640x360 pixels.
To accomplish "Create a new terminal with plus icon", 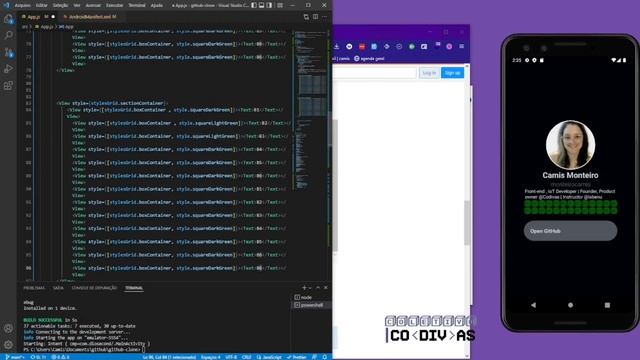I will (304, 288).
